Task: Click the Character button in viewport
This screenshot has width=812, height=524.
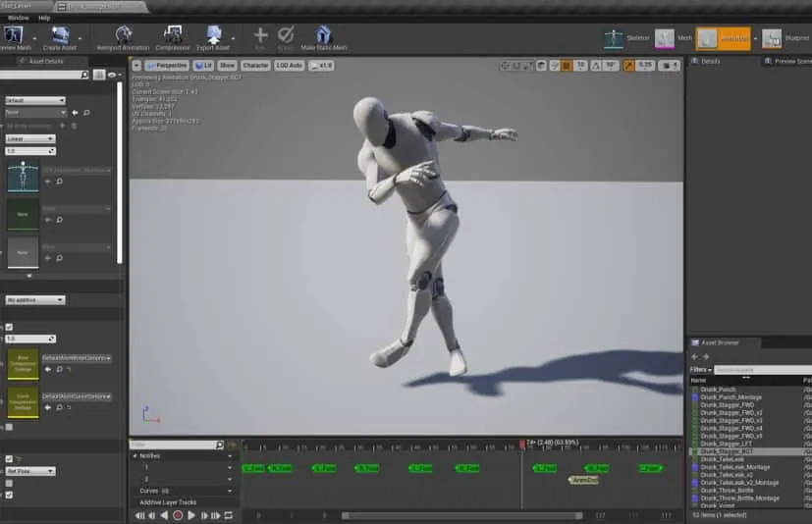Action: point(255,66)
